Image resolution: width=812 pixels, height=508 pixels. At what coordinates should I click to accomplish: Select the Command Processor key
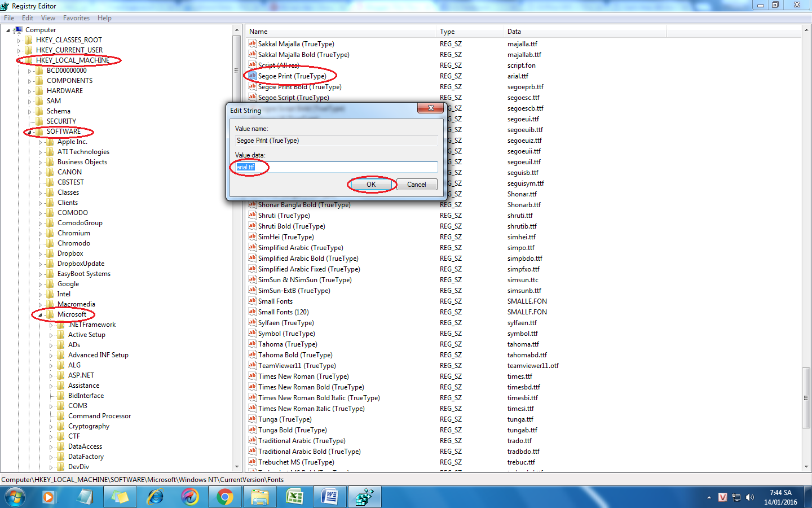(x=99, y=416)
